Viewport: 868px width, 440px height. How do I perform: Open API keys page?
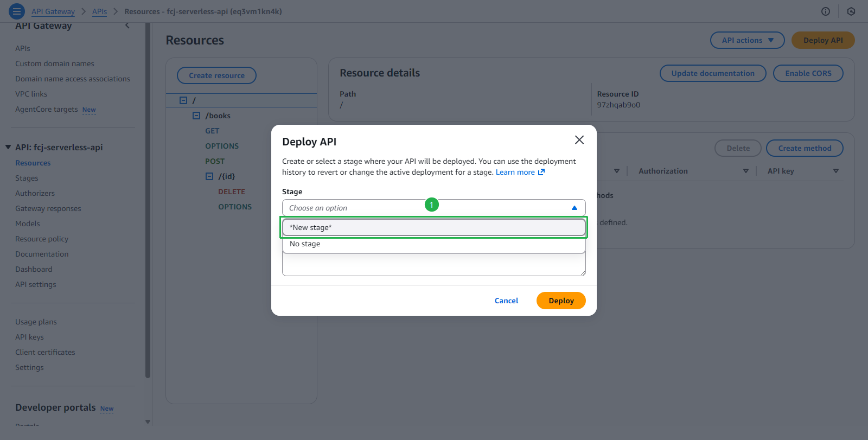[29, 337]
